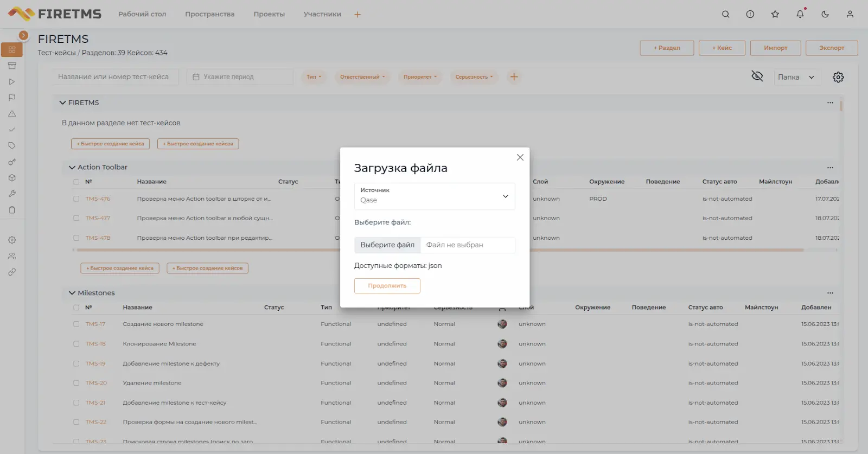
Task: Open link chain icon in sidebar
Action: (x=12, y=272)
